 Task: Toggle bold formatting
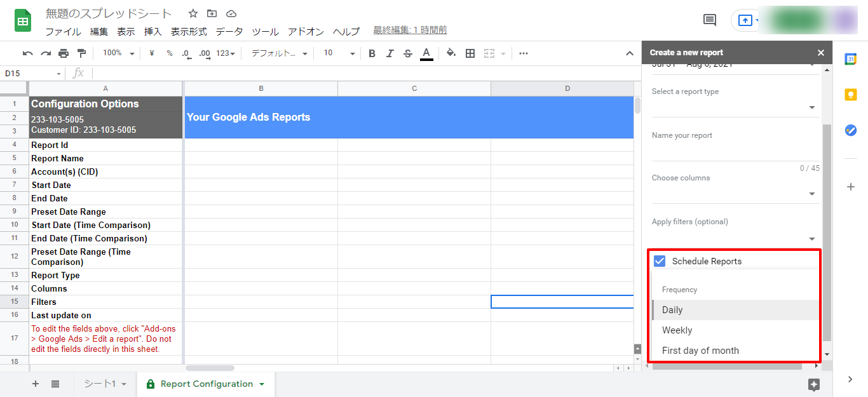[x=372, y=53]
